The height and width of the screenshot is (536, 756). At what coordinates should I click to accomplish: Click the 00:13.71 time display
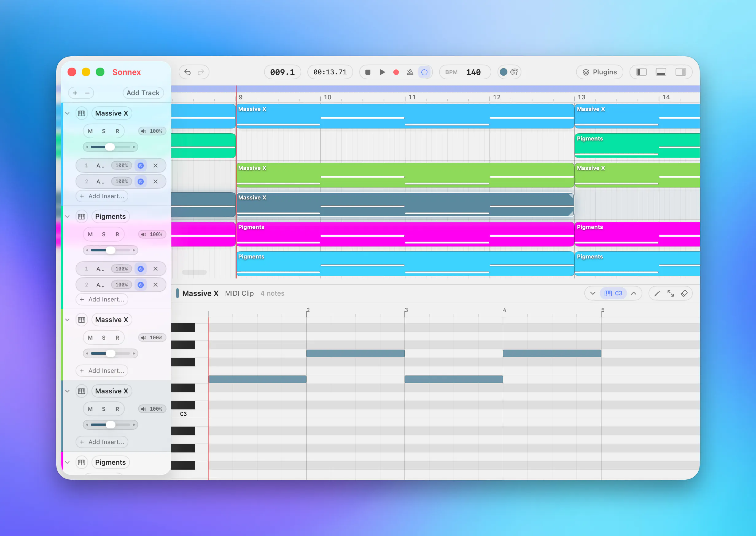[x=330, y=72]
